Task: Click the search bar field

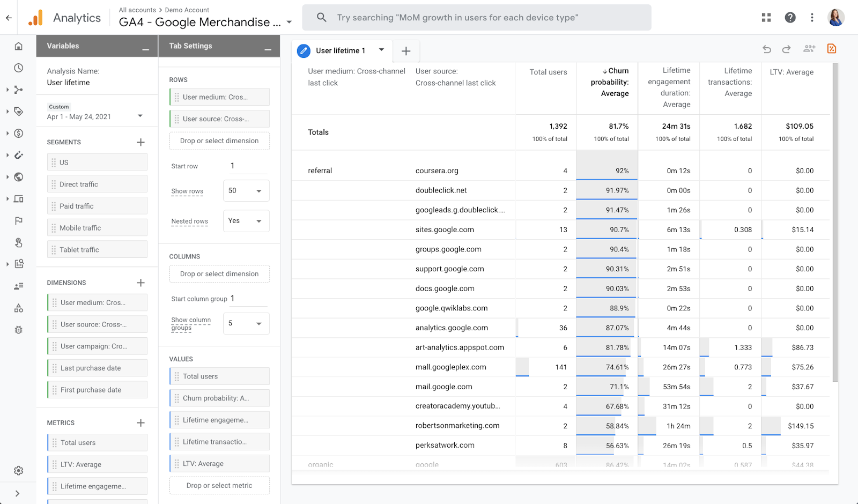Action: point(477,18)
